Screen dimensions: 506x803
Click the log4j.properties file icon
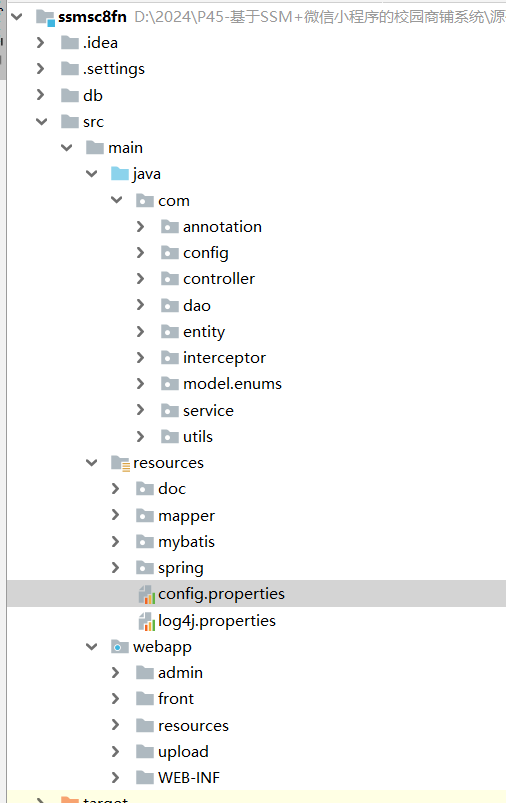tap(146, 621)
